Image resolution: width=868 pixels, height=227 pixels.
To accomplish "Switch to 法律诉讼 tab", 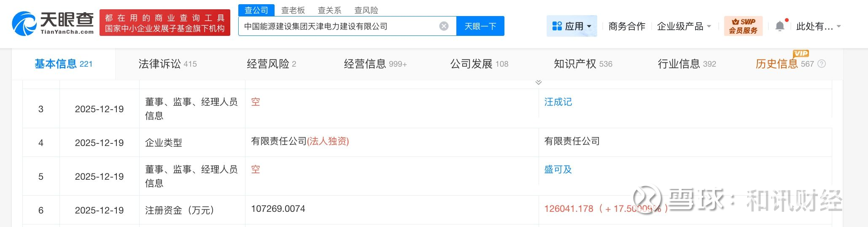I will tap(167, 64).
